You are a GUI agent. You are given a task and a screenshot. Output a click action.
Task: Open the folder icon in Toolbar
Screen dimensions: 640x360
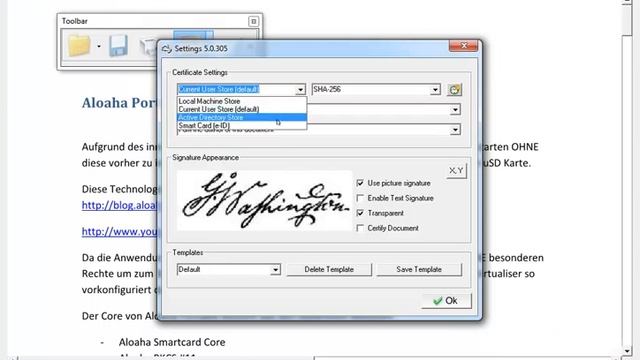pos(79,45)
